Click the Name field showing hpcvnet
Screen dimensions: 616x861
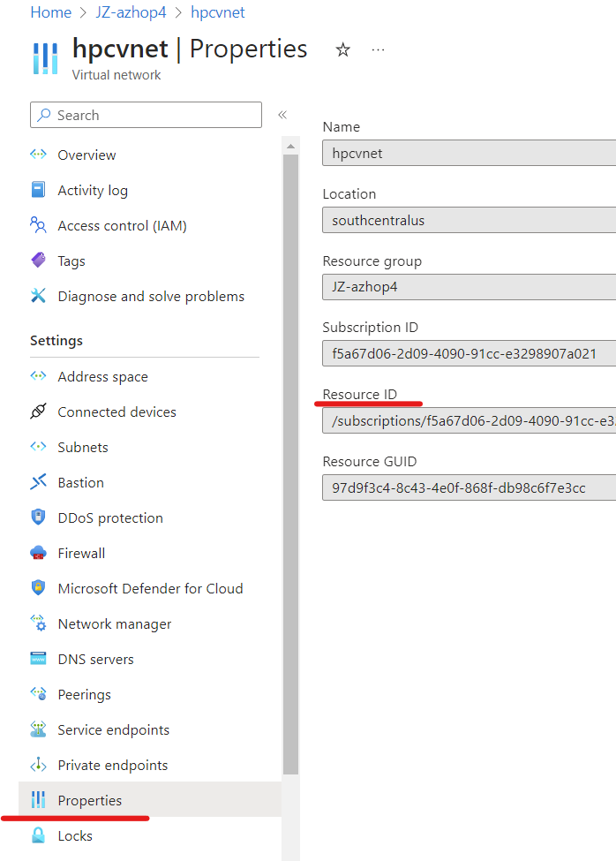click(x=469, y=153)
